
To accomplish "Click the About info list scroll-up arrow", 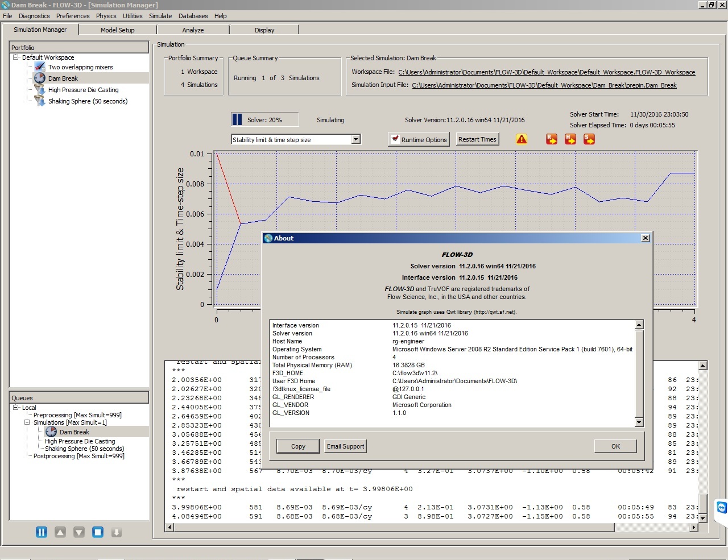I will 639,325.
